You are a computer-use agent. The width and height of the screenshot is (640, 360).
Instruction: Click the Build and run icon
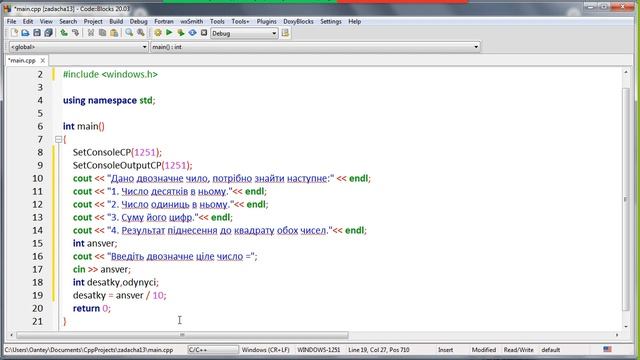180,33
